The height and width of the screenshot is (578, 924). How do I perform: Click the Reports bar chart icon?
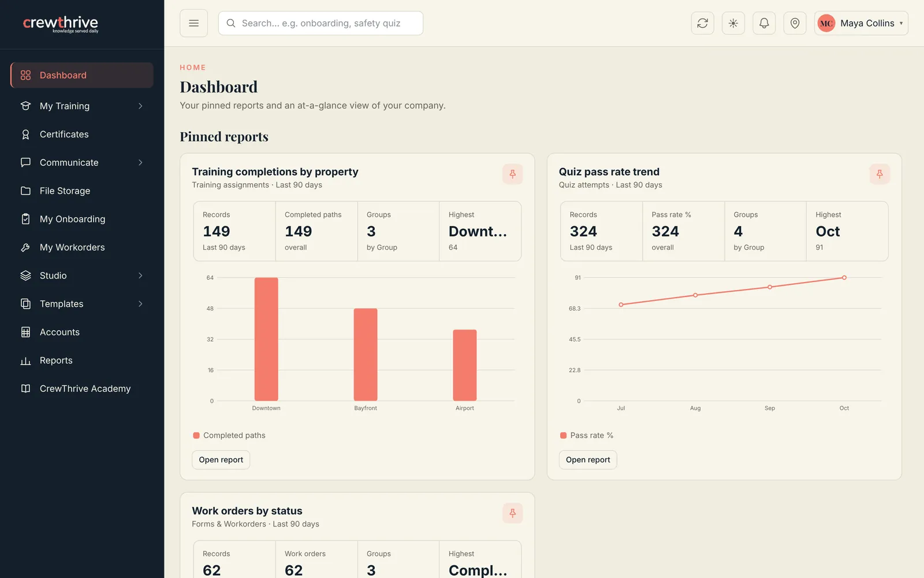tap(25, 361)
